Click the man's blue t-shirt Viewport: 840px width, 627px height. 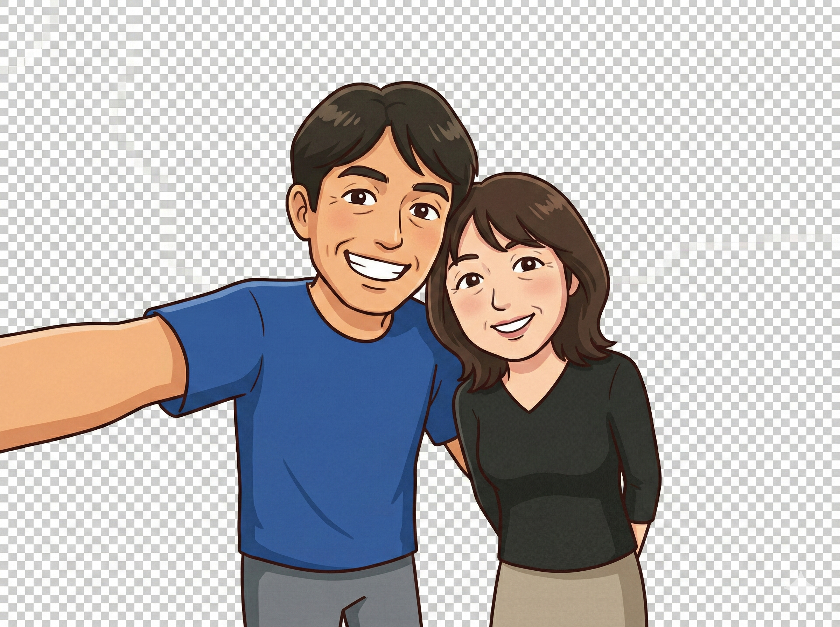[x=334, y=436]
